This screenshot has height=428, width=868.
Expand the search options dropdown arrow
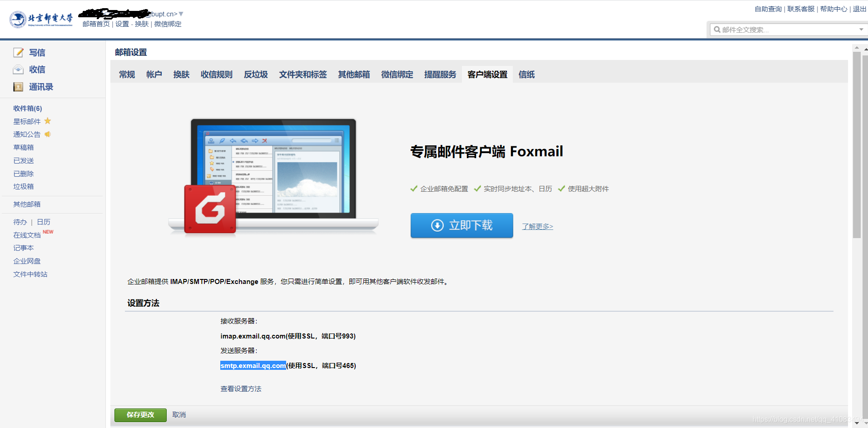click(861, 30)
